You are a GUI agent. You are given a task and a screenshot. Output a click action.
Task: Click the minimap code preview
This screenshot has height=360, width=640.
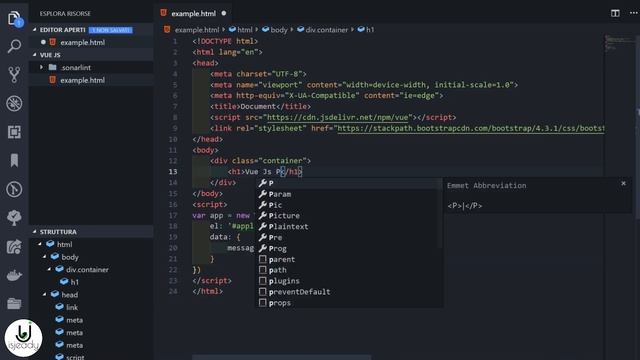click(619, 43)
